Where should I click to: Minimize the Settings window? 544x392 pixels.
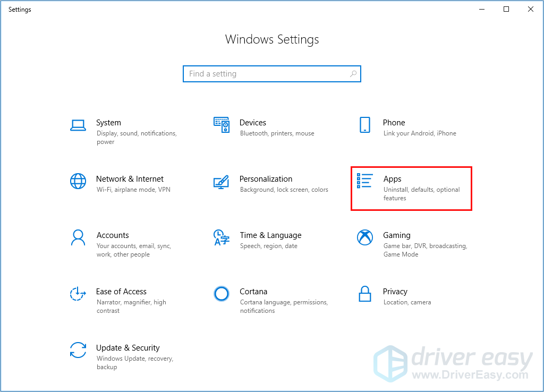pyautogui.click(x=482, y=9)
